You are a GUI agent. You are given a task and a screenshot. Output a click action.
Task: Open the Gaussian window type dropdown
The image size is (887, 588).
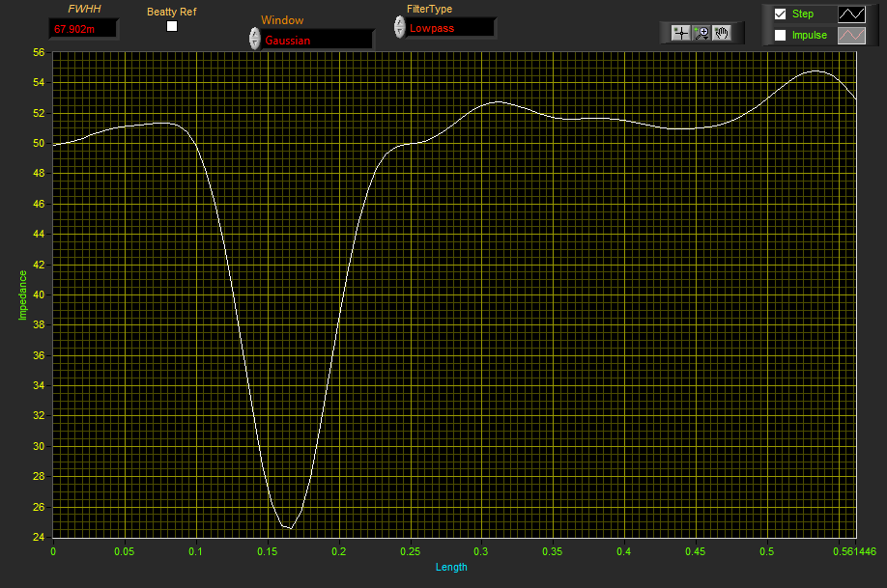coord(317,41)
